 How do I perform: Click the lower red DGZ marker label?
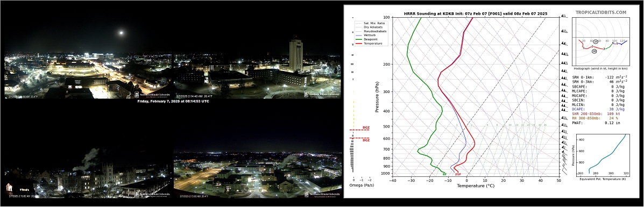pyautogui.click(x=365, y=140)
